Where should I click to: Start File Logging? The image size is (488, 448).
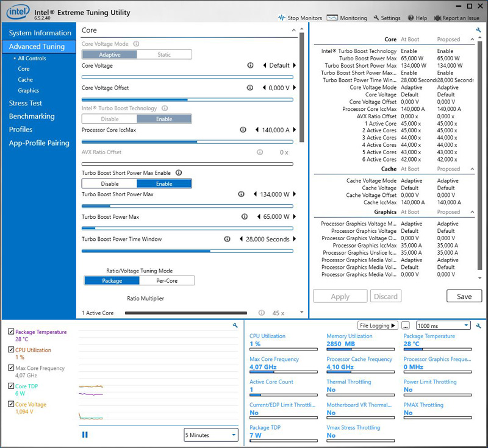(378, 325)
